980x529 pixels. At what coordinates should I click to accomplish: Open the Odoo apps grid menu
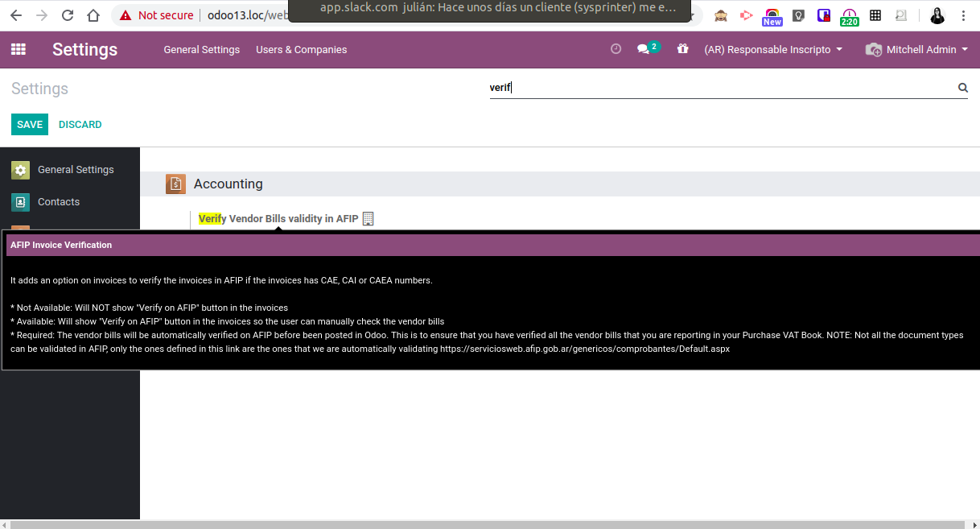(x=19, y=49)
